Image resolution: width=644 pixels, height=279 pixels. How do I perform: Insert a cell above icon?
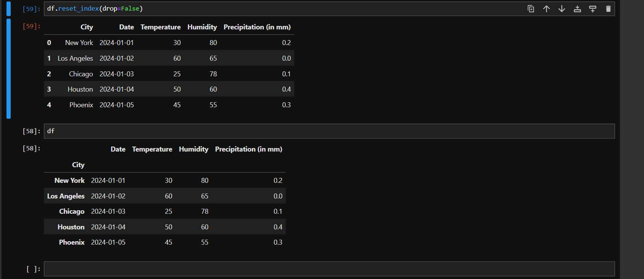point(578,9)
